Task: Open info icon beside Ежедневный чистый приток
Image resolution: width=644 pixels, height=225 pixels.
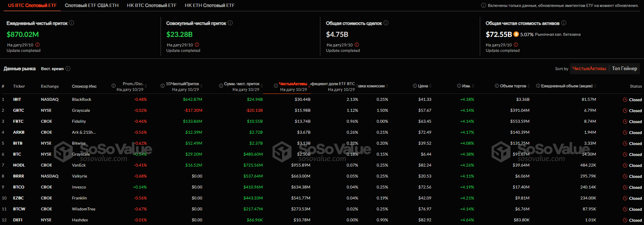Action: [x=72, y=23]
